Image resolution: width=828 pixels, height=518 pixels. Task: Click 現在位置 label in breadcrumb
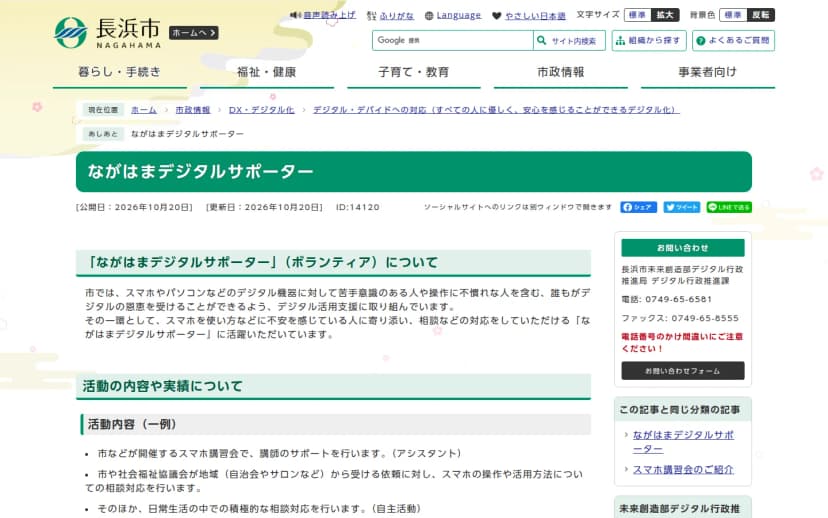pyautogui.click(x=103, y=110)
